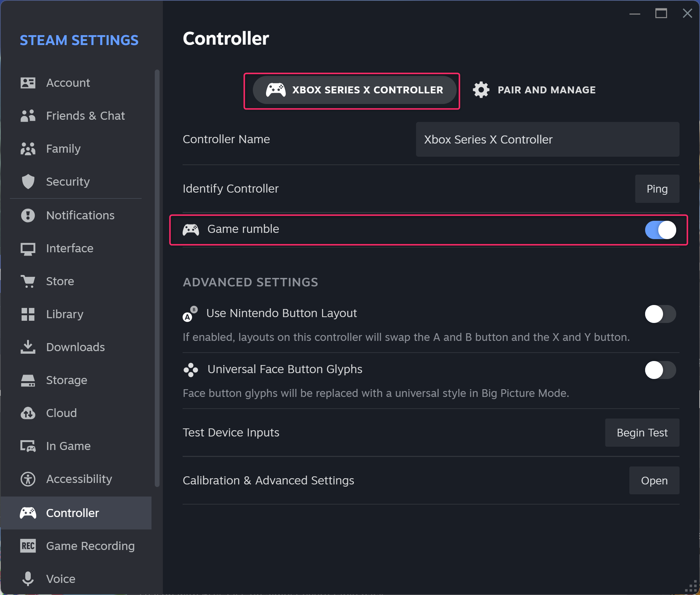Go to Store settings

tap(76, 281)
